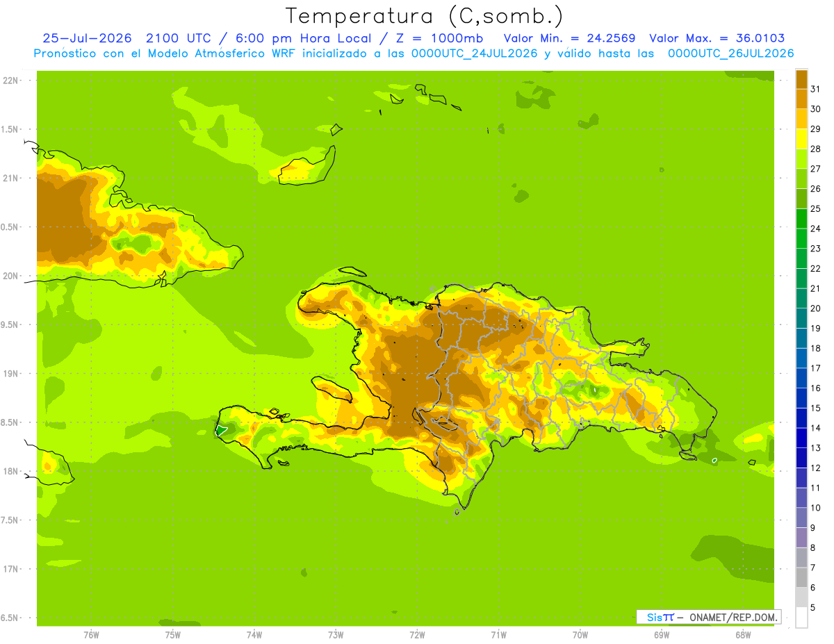Click the '19N' latitude axis label
Image resolution: width=834 pixels, height=644 pixels.
(x=10, y=374)
